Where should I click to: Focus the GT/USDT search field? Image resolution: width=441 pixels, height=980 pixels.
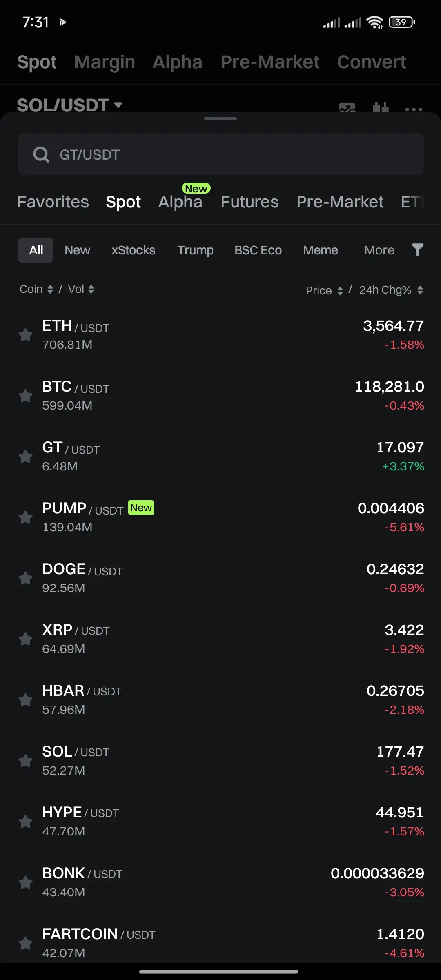click(221, 154)
